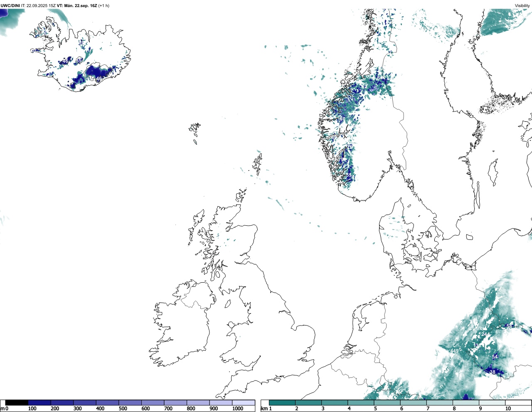Click the 'Visibility' label at top right
The height and width of the screenshot is (412, 532).
[522, 6]
